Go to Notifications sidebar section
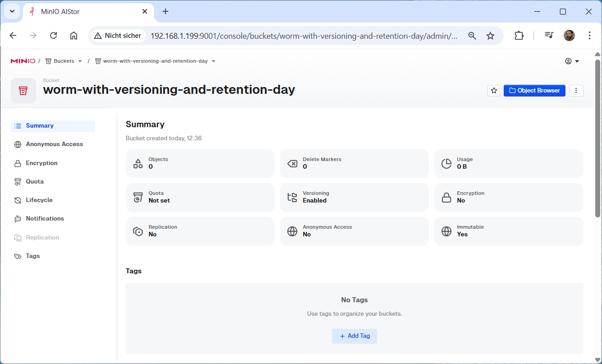Image resolution: width=602 pixels, height=364 pixels. point(45,219)
